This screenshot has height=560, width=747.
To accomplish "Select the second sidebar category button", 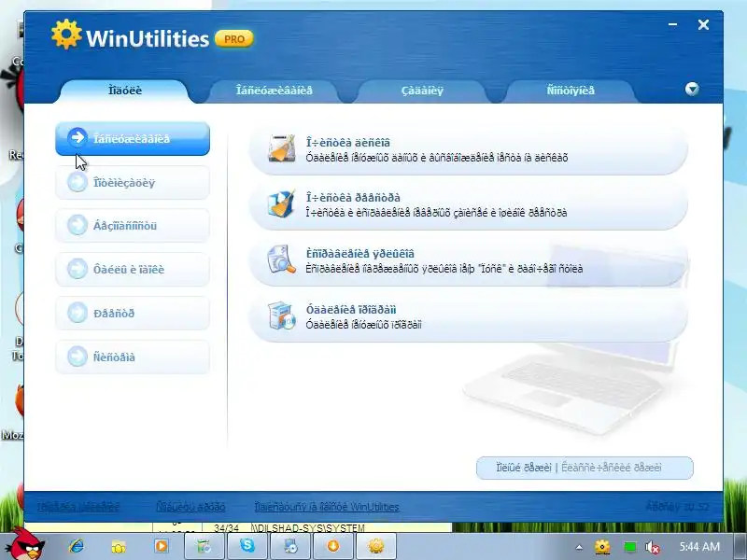I will coord(133,182).
